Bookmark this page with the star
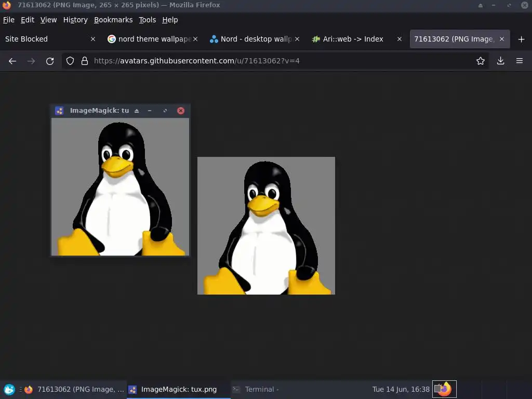The width and height of the screenshot is (532, 399). [481, 61]
